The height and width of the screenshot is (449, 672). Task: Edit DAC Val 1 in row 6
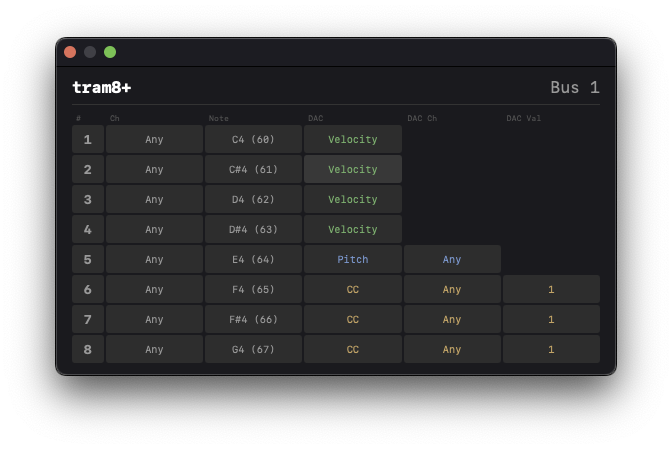click(551, 289)
